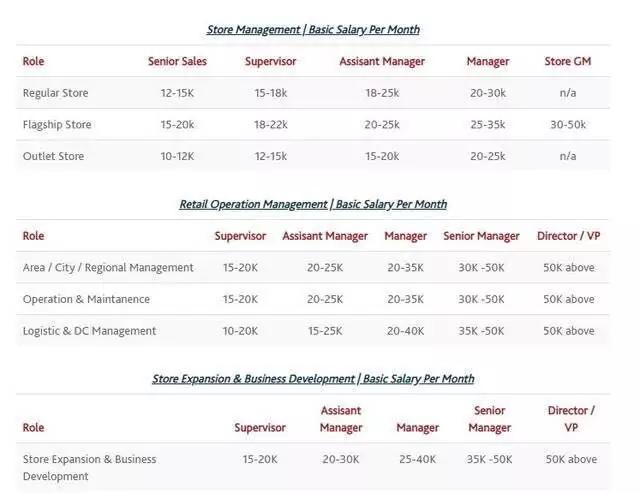Screen dimensions: 640x493
Task: Click the Regular Store Senior Sales 12-15K cell
Action: pyautogui.click(x=177, y=93)
